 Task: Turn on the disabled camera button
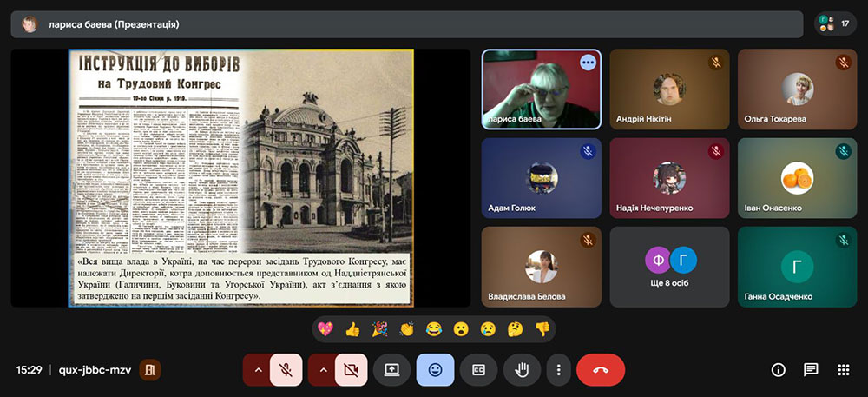(350, 369)
